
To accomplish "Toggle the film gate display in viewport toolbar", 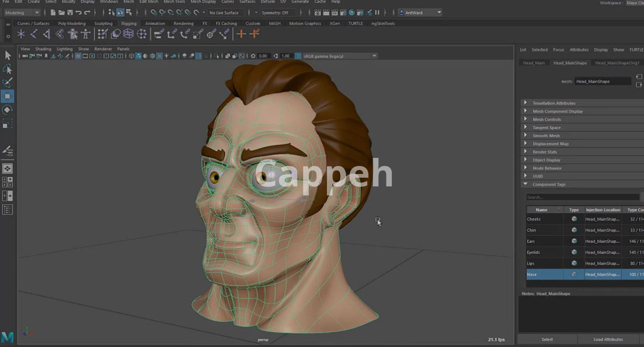I will (85, 56).
